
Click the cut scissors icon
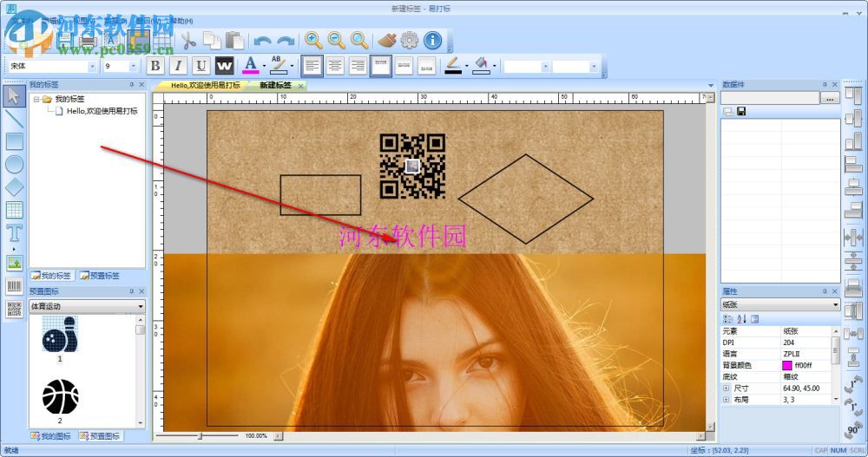click(x=188, y=41)
